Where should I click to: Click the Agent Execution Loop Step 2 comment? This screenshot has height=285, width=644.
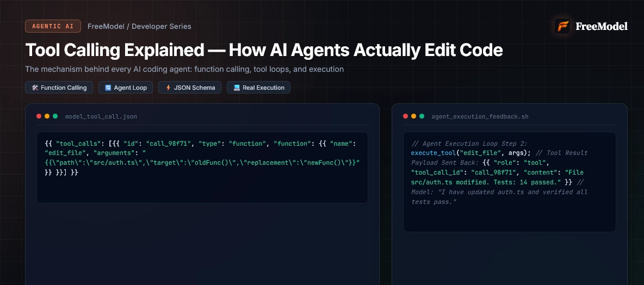point(469,144)
